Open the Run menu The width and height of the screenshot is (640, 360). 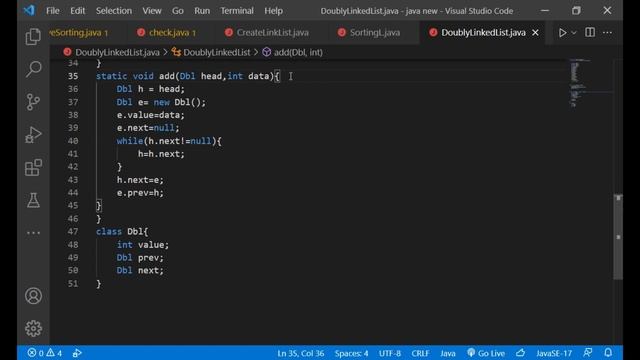[x=202, y=11]
